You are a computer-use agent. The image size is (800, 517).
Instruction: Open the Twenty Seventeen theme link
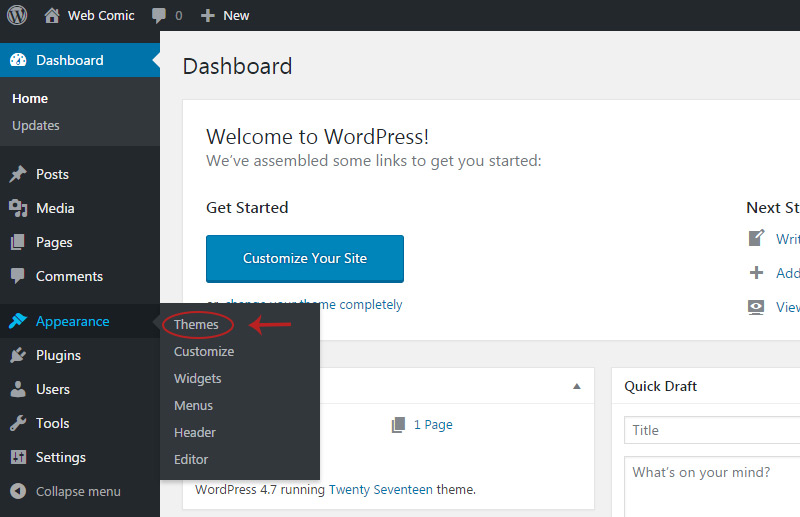tap(381, 489)
